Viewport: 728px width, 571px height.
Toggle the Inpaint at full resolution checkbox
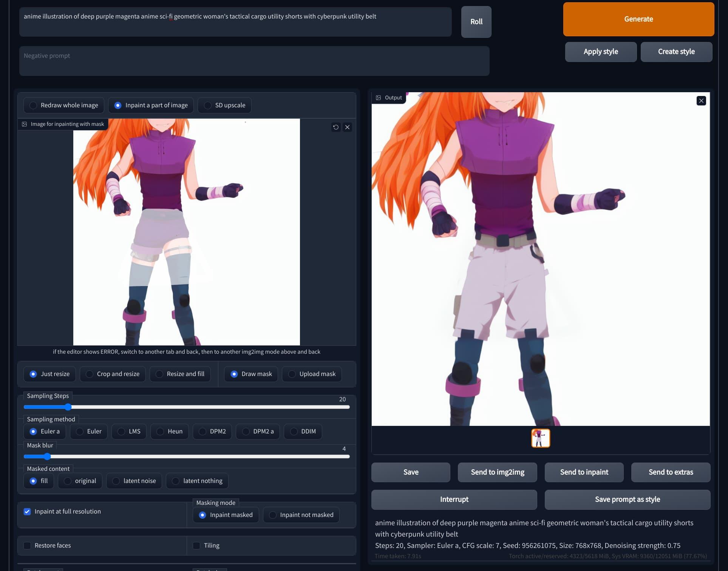click(28, 511)
